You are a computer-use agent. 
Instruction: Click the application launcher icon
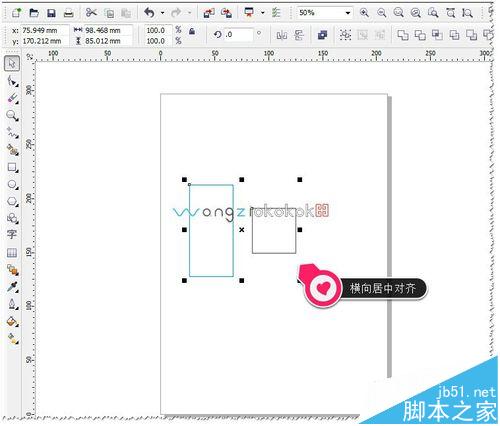(x=249, y=13)
